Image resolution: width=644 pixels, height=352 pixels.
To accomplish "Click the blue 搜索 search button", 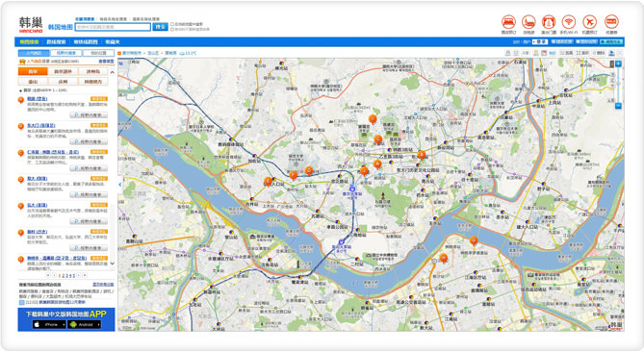I will point(160,27).
